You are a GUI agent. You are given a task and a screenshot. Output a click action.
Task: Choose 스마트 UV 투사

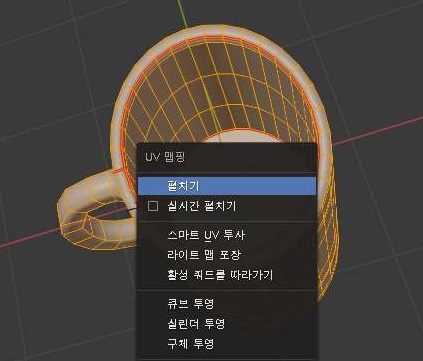coord(206,235)
